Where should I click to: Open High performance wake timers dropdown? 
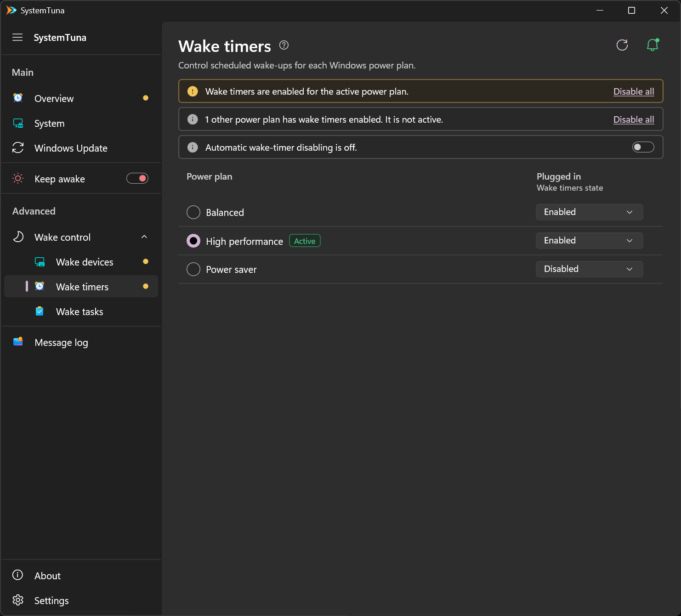pos(589,241)
